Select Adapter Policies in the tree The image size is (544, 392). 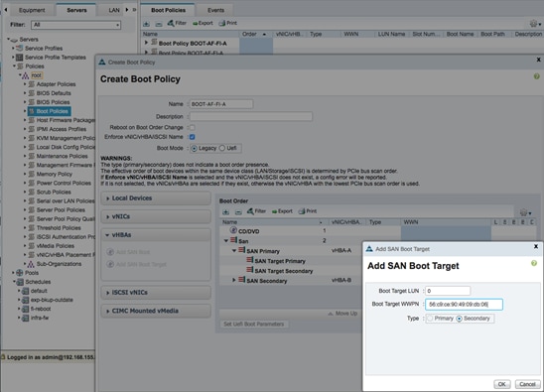tap(56, 84)
